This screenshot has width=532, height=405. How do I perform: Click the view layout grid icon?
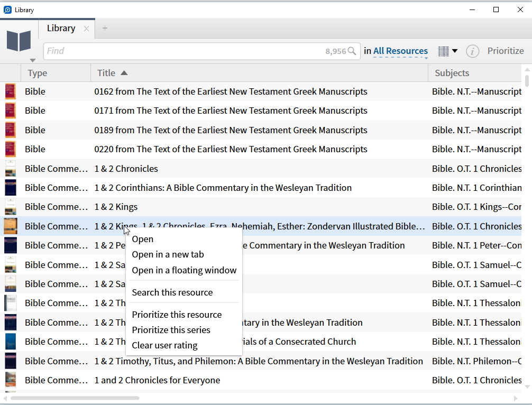click(443, 51)
